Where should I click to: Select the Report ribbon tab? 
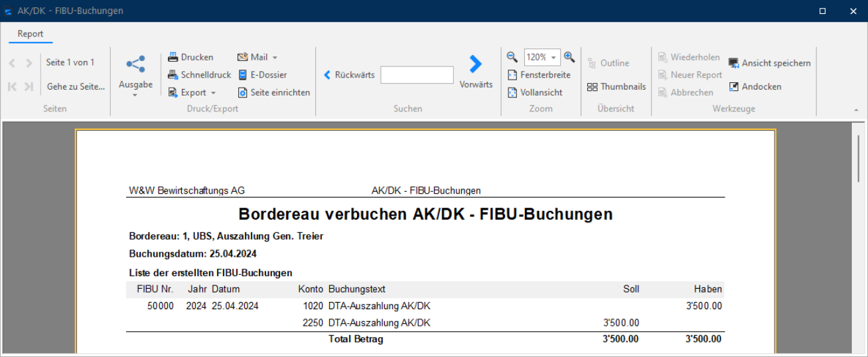pyautogui.click(x=31, y=34)
